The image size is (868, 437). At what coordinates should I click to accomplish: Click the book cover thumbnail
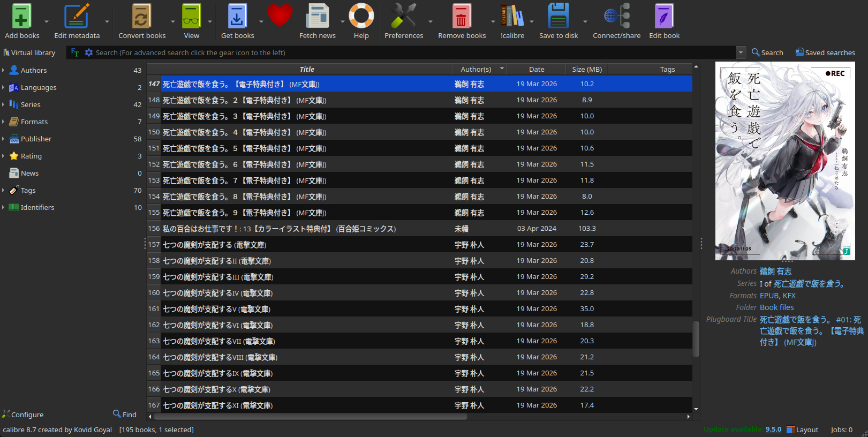coord(784,161)
